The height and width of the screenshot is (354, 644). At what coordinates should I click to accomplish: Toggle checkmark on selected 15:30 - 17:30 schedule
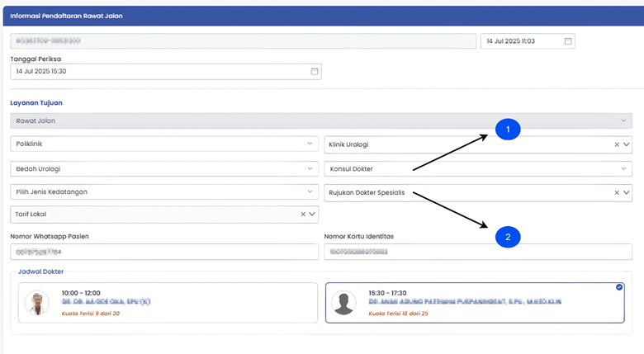(619, 287)
